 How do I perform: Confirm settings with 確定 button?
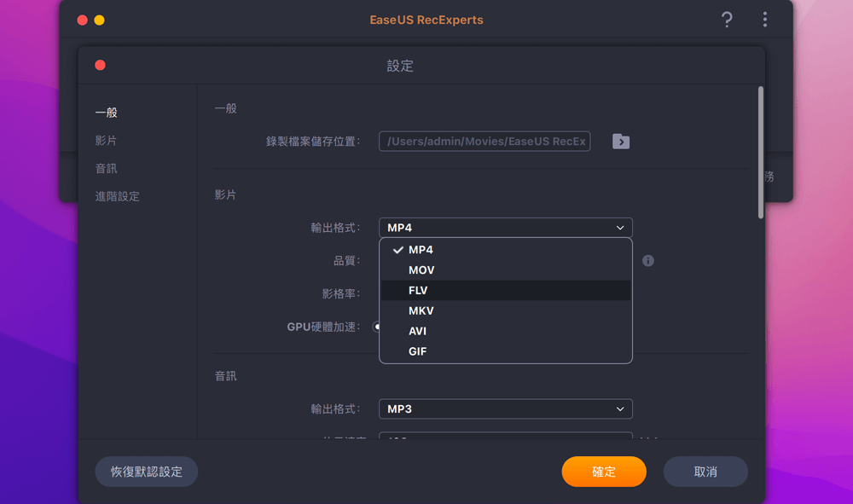pyautogui.click(x=604, y=472)
